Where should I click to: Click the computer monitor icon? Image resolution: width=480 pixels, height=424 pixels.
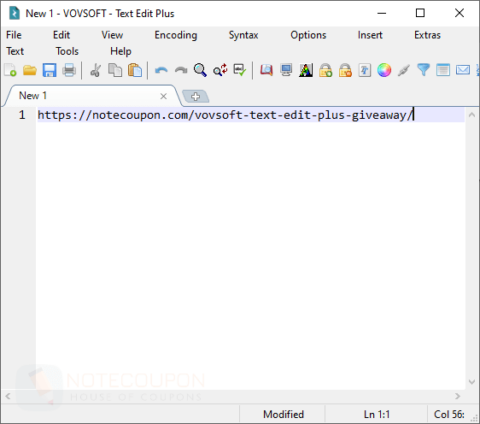286,70
